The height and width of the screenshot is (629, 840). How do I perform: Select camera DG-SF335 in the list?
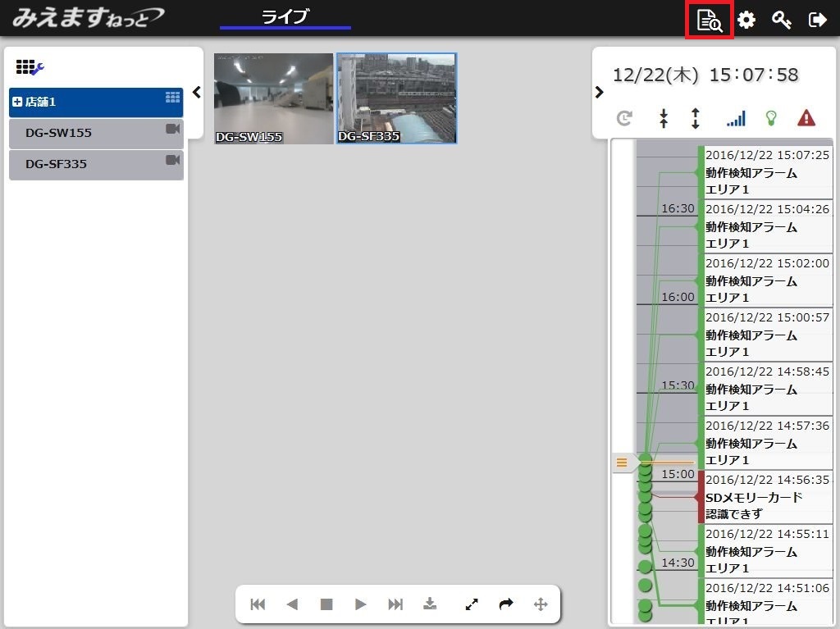click(x=95, y=164)
